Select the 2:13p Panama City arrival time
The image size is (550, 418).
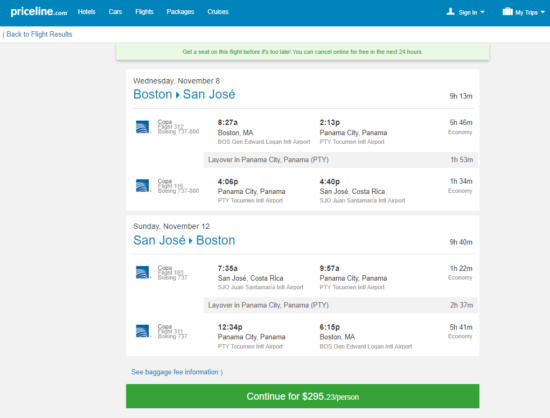click(330, 122)
